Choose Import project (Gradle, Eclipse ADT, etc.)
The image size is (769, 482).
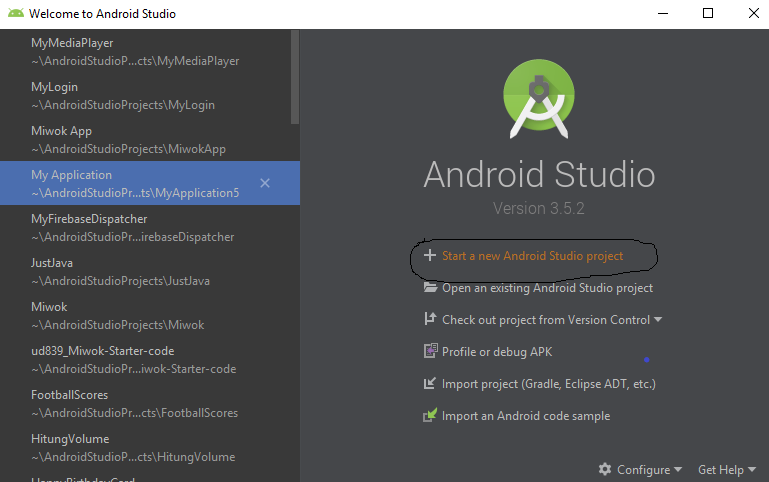(x=549, y=383)
